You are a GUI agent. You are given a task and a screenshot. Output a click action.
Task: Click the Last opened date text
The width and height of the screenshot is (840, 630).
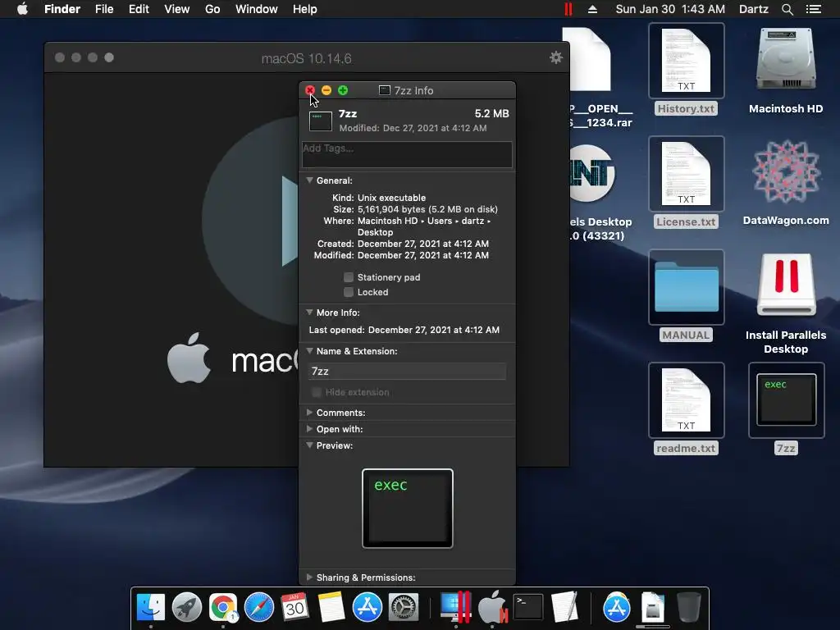tap(434, 330)
